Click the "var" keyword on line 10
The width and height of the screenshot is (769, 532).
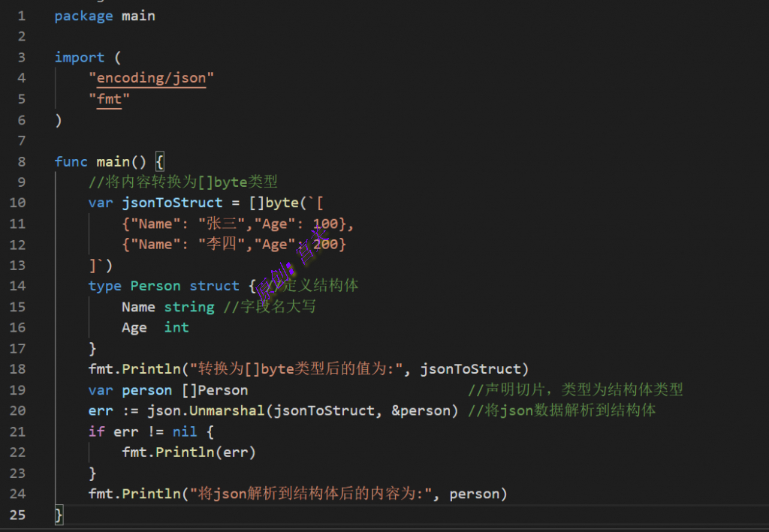(100, 203)
